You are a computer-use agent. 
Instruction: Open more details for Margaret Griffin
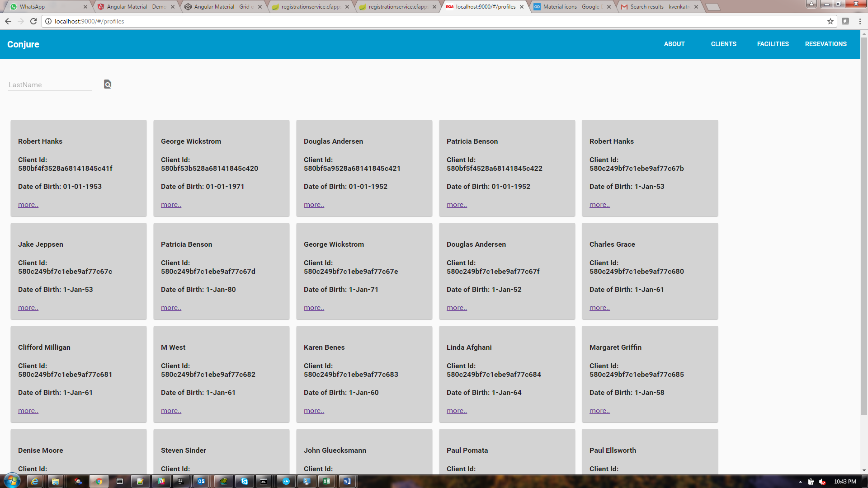[x=599, y=411]
